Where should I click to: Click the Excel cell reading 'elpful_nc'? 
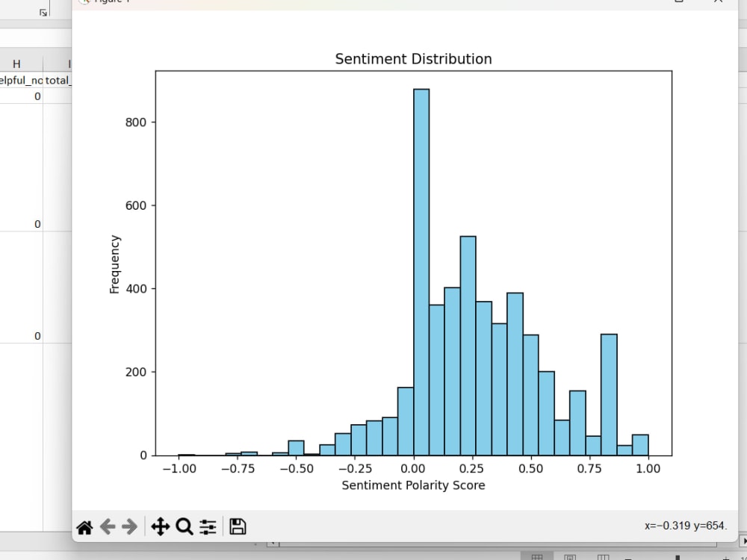22,80
